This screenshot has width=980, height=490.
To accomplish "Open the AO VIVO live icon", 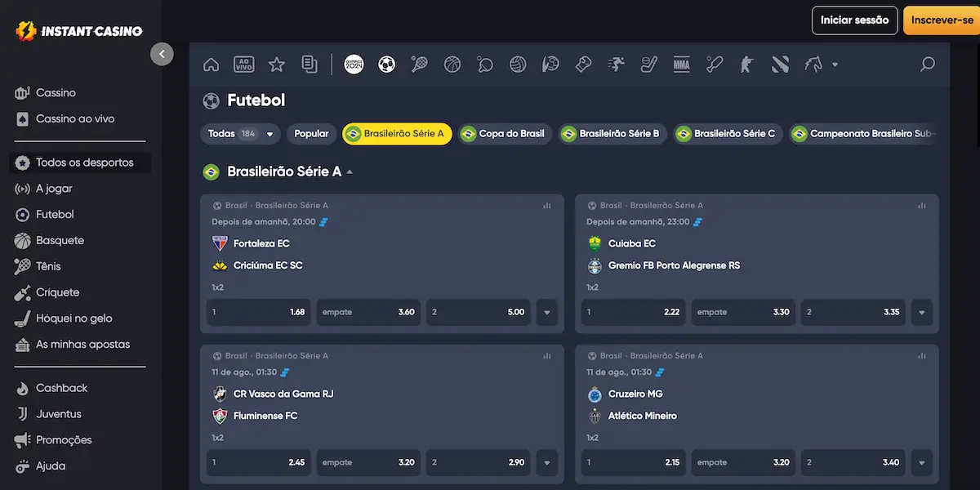I will pyautogui.click(x=243, y=65).
